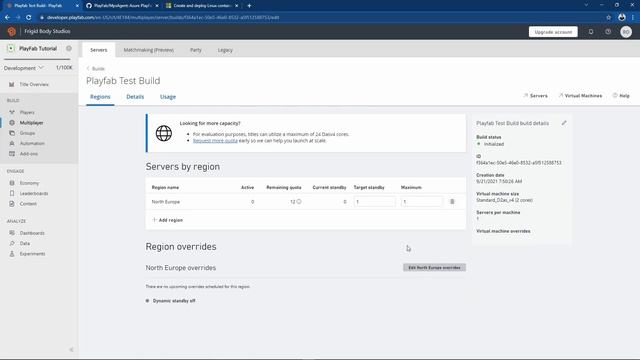Open the user account avatar
The image size is (640, 360).
click(x=626, y=32)
